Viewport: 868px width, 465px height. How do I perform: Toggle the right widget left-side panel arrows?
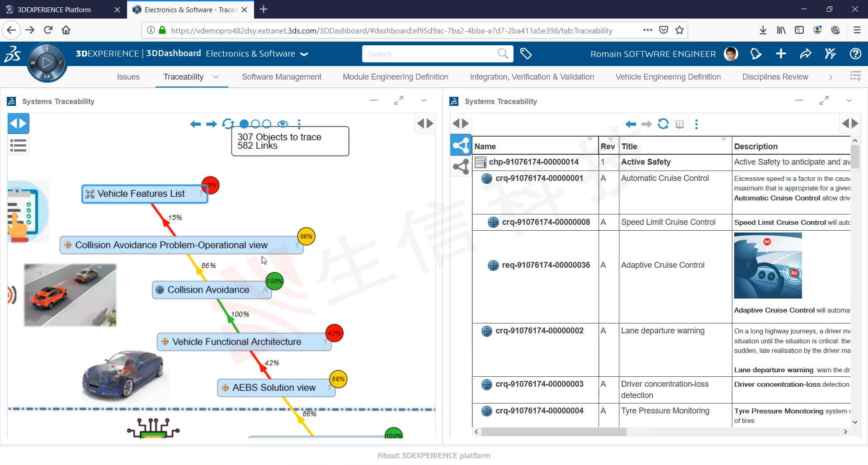coord(461,123)
